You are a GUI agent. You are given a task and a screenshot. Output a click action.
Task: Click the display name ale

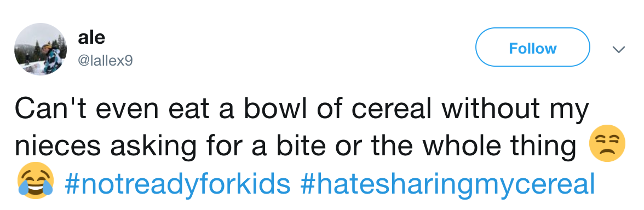[91, 38]
